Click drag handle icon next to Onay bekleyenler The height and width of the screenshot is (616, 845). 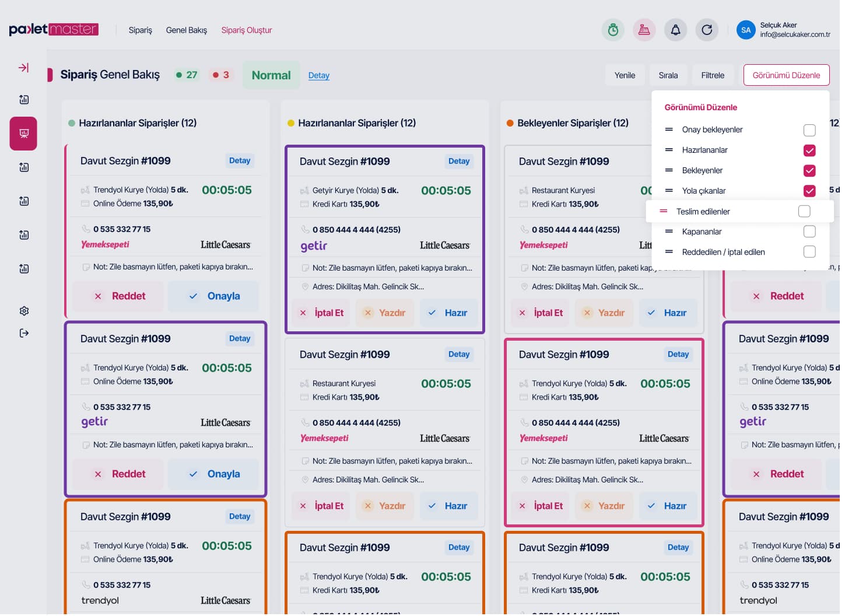click(x=669, y=129)
